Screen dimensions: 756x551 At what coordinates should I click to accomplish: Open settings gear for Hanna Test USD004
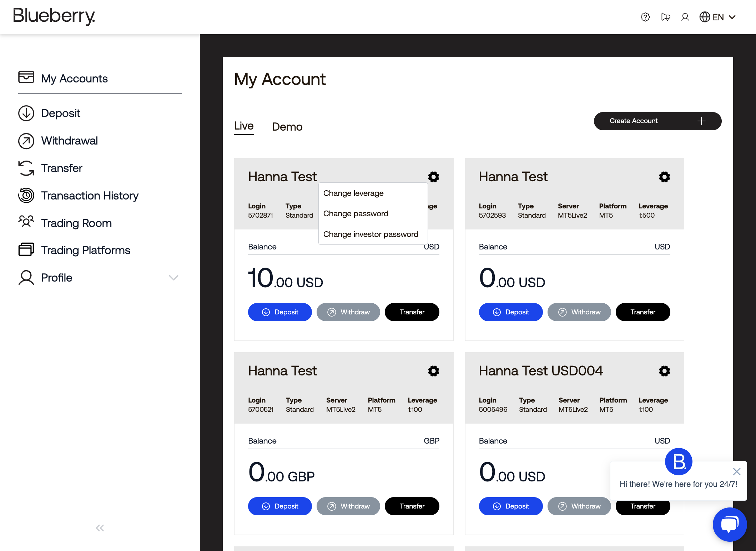pos(664,371)
